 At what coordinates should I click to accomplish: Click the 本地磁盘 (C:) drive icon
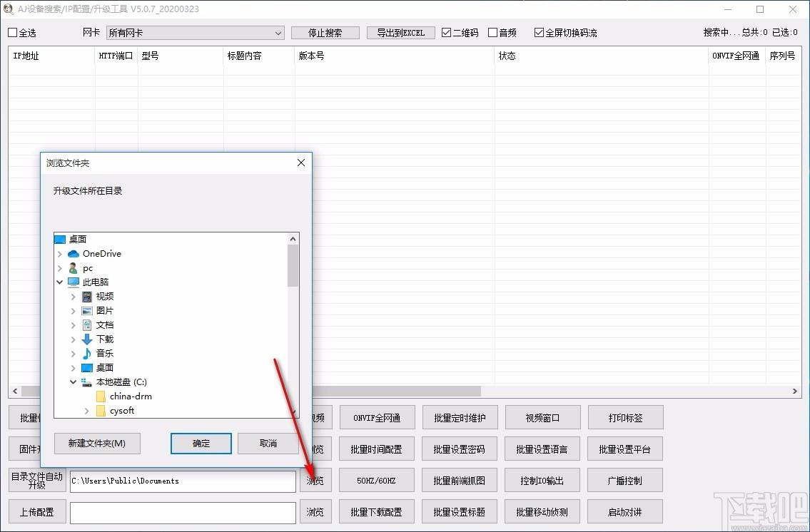(x=87, y=382)
